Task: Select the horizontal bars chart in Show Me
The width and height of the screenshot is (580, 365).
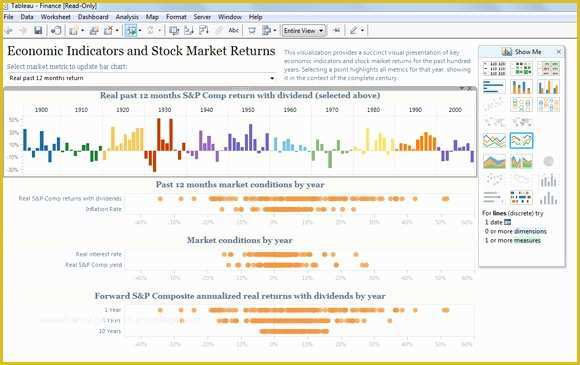Action: tap(494, 87)
